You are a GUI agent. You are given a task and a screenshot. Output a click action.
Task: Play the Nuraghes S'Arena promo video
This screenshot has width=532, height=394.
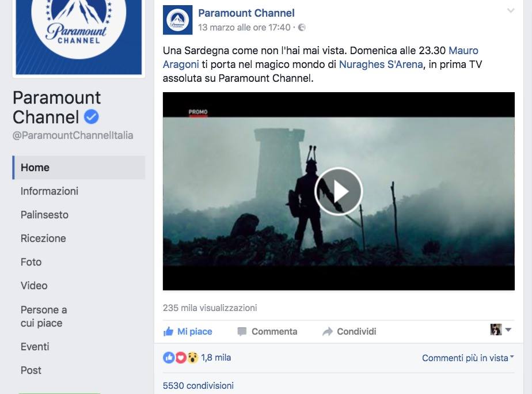coord(339,191)
